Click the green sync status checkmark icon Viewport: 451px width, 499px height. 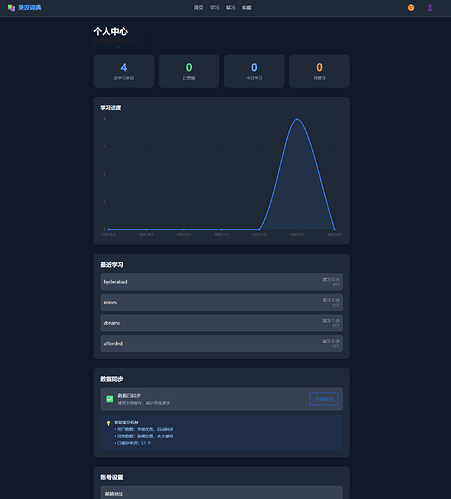(110, 399)
